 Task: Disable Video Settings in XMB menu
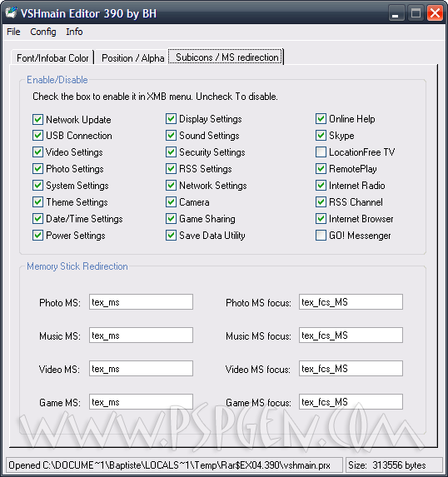[x=37, y=152]
